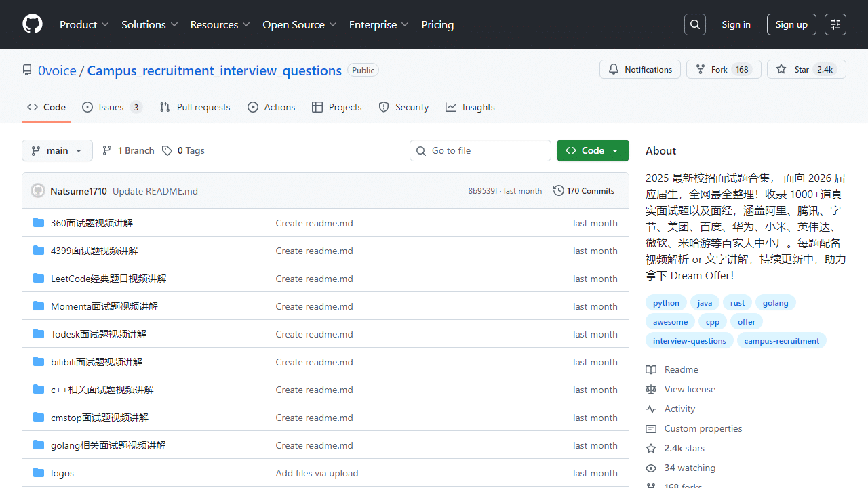Open the green Code dropdown button
The width and height of the screenshot is (868, 488).
[593, 150]
